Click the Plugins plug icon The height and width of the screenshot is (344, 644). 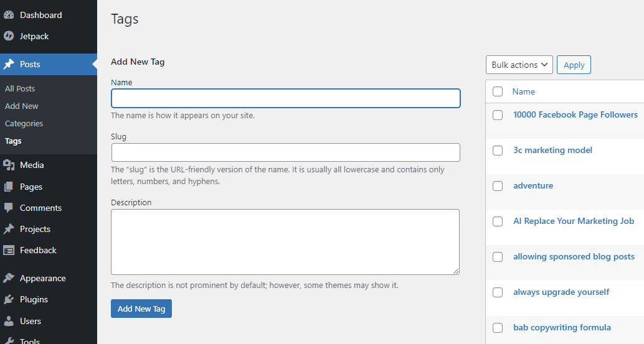pyautogui.click(x=9, y=299)
